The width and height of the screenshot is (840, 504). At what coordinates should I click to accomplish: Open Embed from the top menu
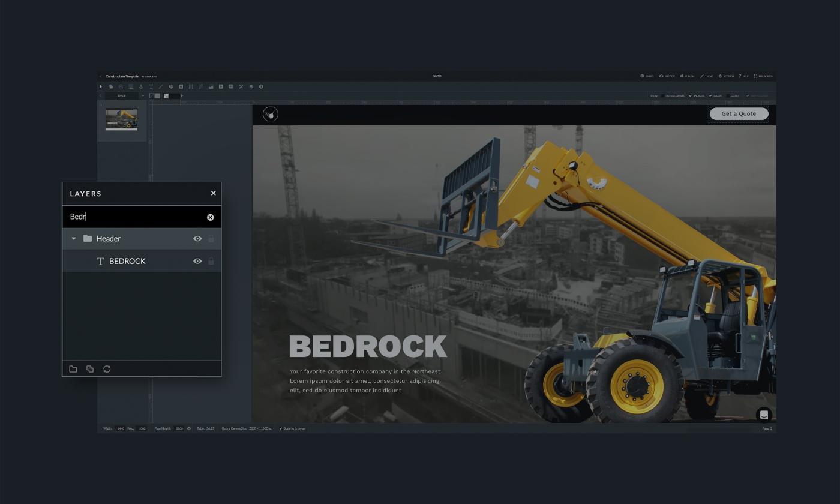pos(647,76)
